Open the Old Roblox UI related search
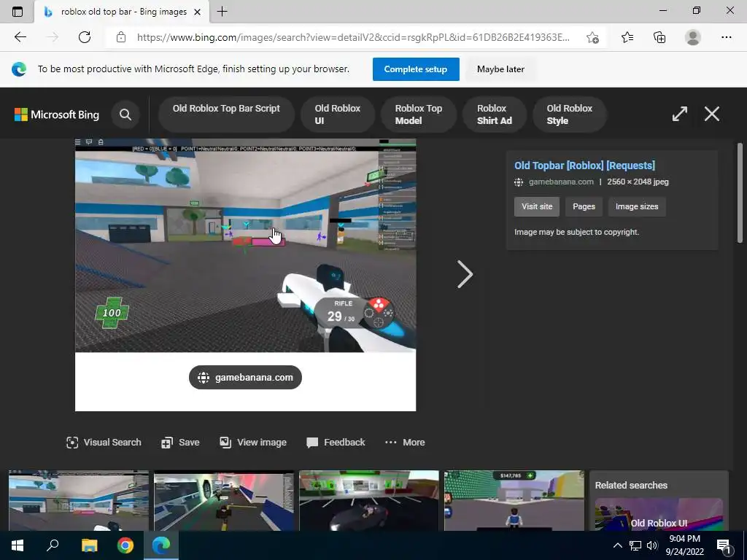Image resolution: width=747 pixels, height=560 pixels. [659, 515]
